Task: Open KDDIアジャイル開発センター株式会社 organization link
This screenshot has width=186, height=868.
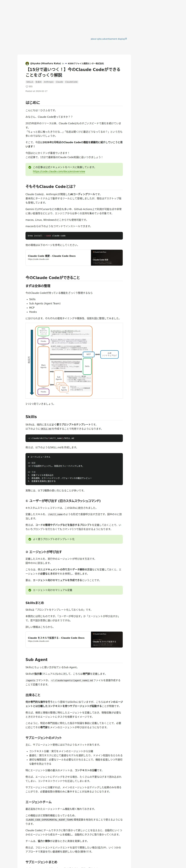Action: pyautogui.click(x=86, y=63)
